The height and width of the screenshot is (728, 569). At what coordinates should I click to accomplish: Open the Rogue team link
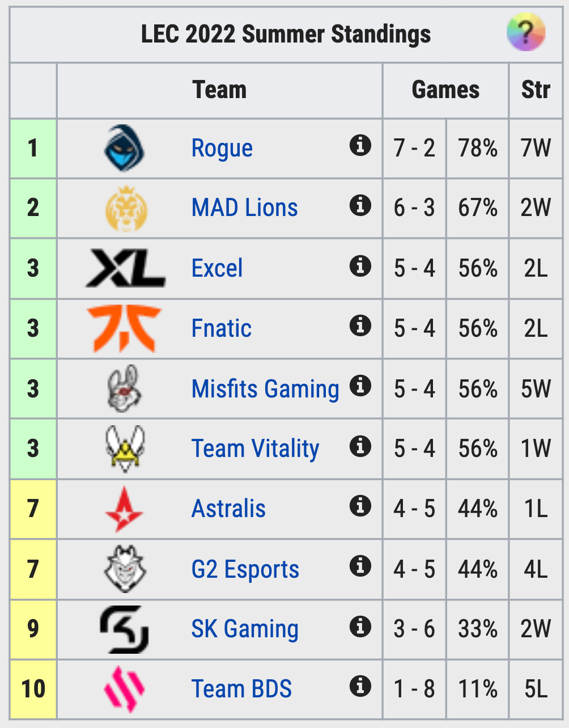coord(222,149)
